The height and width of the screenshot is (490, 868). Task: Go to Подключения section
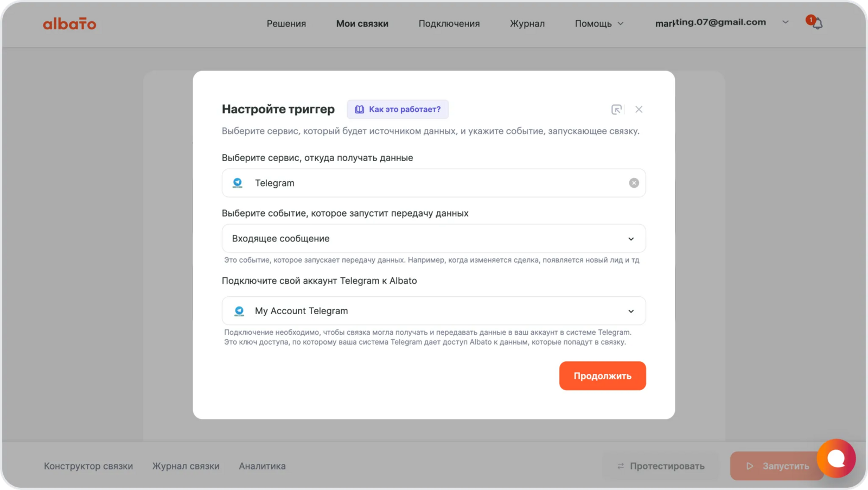point(449,24)
